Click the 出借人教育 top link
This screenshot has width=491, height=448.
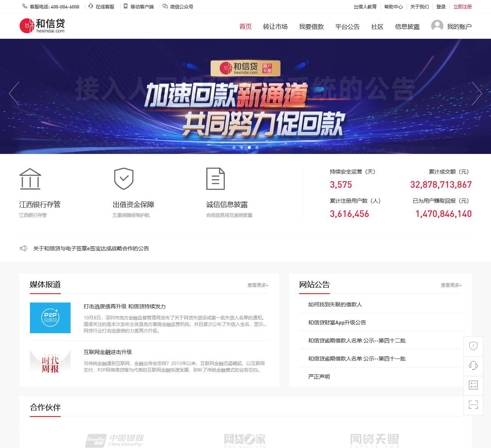[365, 7]
